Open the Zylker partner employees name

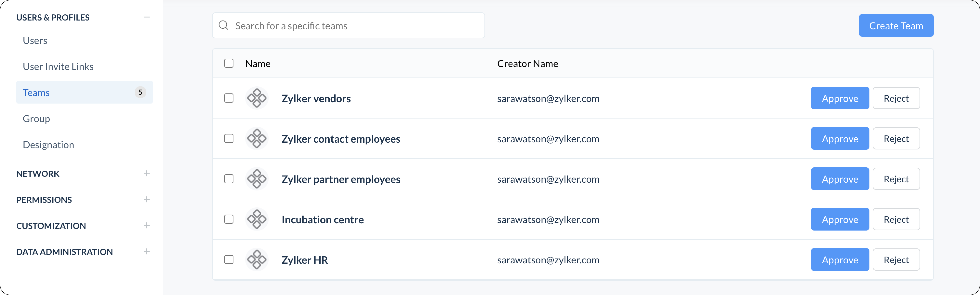point(341,180)
